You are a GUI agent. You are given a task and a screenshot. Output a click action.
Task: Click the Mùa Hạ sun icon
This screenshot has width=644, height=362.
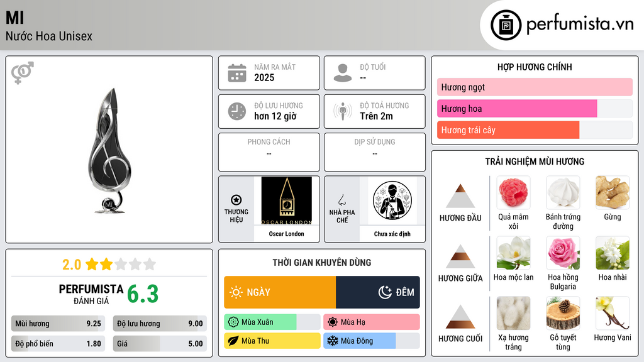click(333, 322)
